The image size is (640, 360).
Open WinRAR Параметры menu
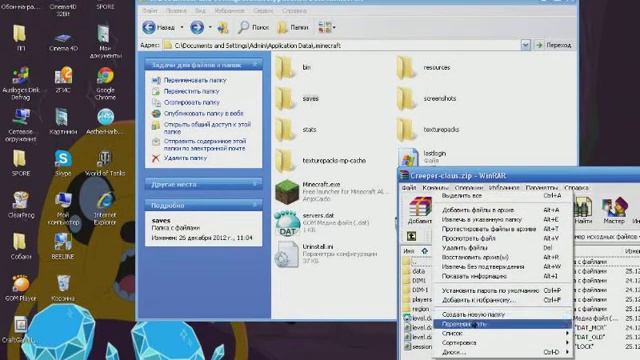point(542,188)
